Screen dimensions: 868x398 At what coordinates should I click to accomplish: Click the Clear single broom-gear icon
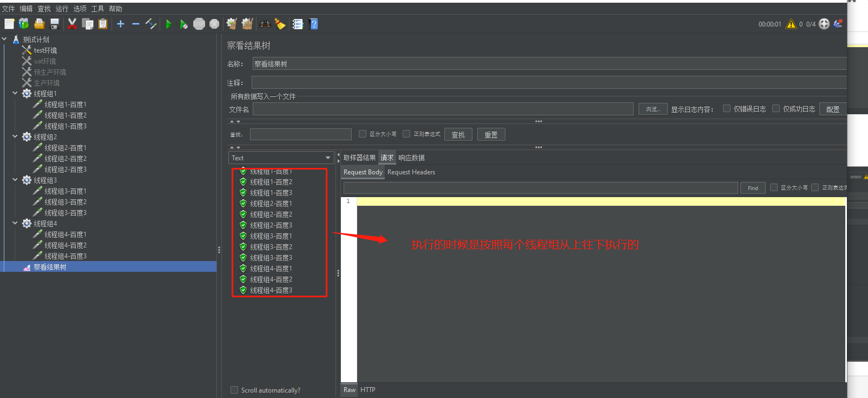(232, 24)
